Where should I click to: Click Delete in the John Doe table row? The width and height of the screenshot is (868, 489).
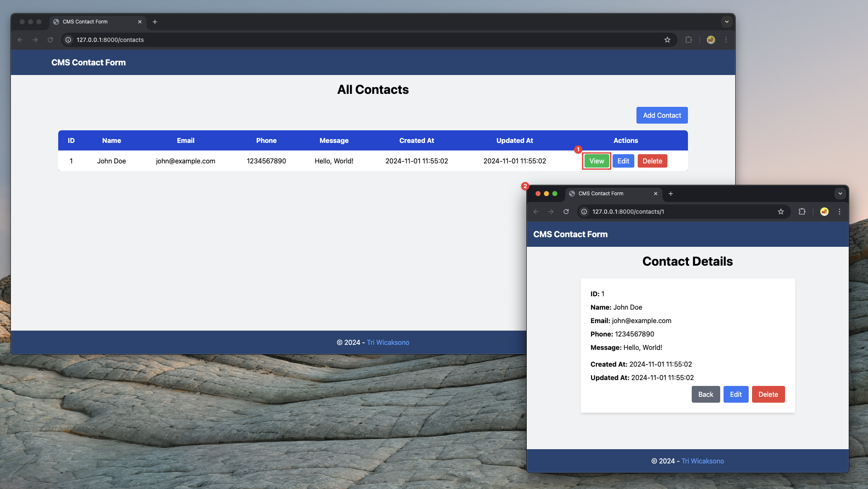pos(652,161)
